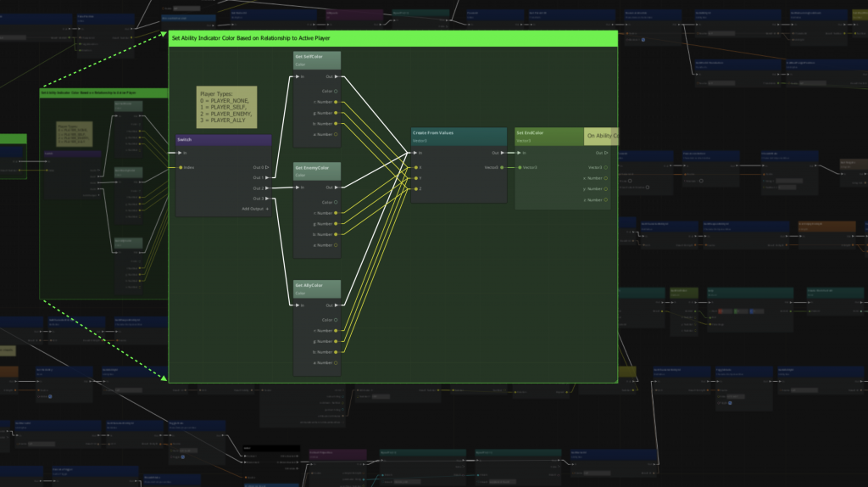
Task: Click the r: Number port on Get AllyColor
Action: (336, 331)
